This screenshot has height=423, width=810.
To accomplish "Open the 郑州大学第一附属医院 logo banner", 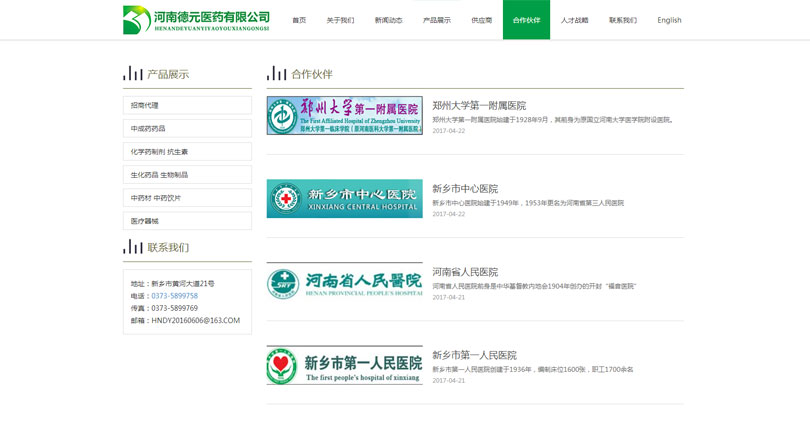I will 344,116.
